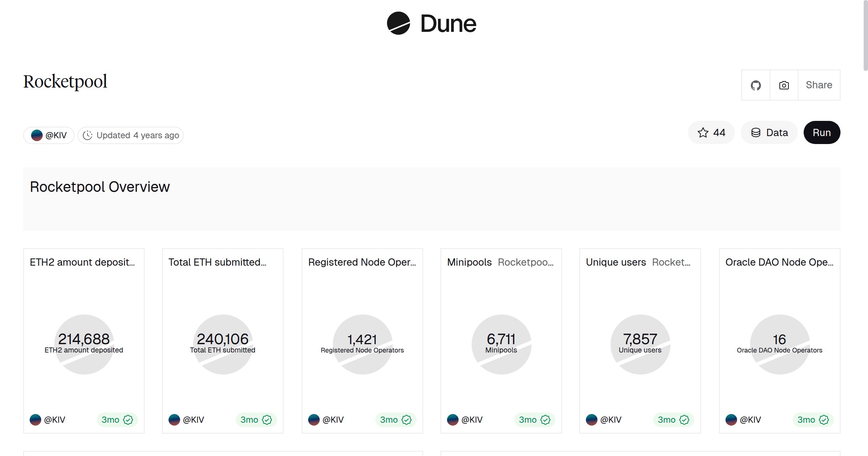The height and width of the screenshot is (456, 868).
Task: Click verified checkmark on Minipools card
Action: [x=545, y=420]
